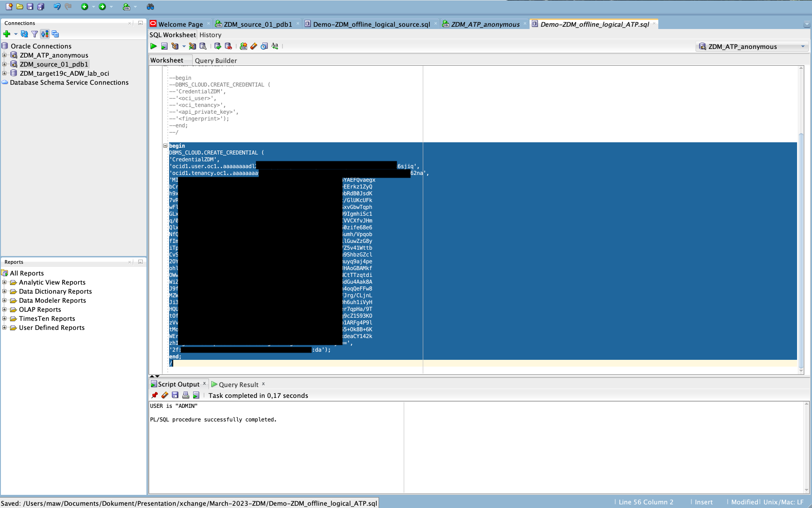This screenshot has width=812, height=508.
Task: Click the Refresh Connections icon
Action: 24,34
